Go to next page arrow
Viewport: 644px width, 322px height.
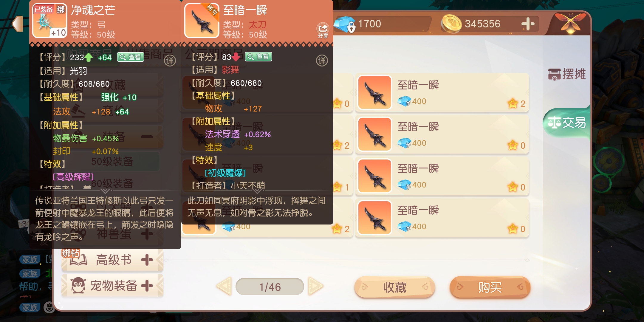click(x=315, y=286)
